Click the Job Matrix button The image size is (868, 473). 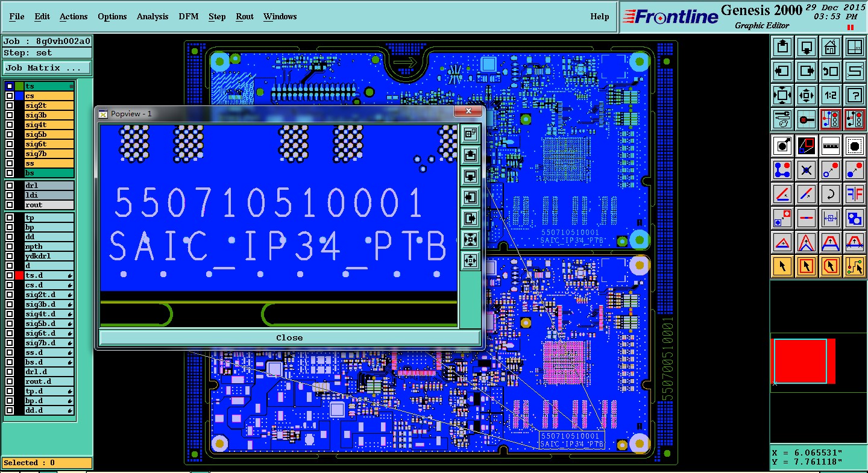coord(47,68)
